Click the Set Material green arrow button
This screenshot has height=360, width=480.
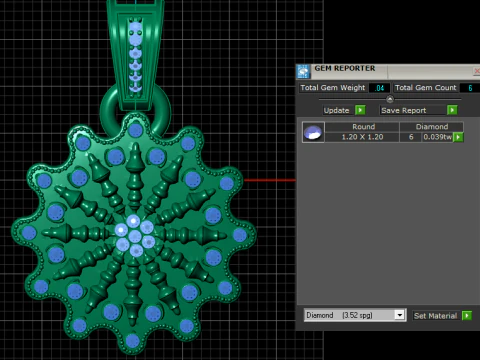pos(467,315)
